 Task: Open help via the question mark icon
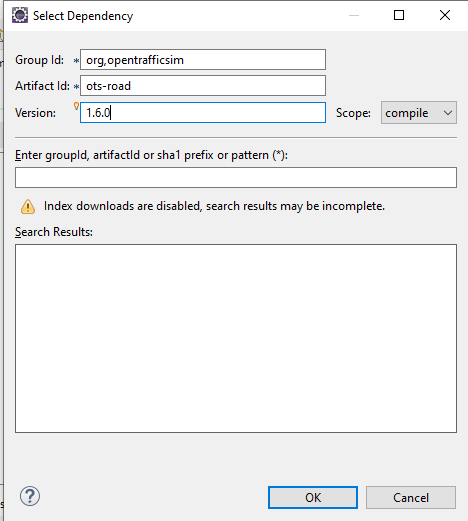click(30, 496)
